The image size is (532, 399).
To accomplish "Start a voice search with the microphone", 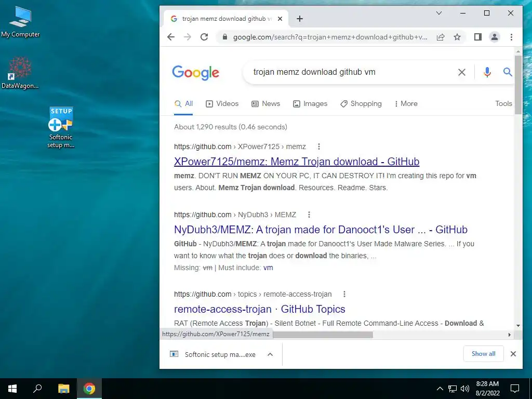I will (x=487, y=72).
